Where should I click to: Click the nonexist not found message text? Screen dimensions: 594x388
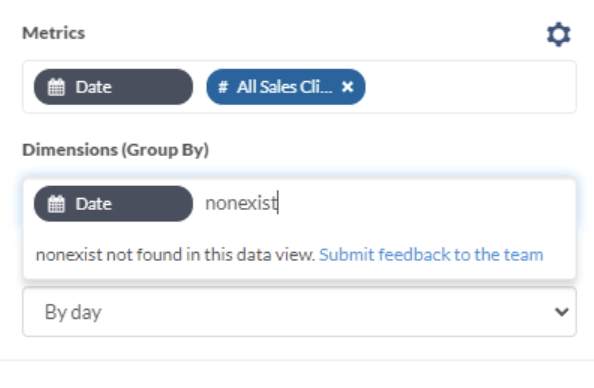[175, 255]
